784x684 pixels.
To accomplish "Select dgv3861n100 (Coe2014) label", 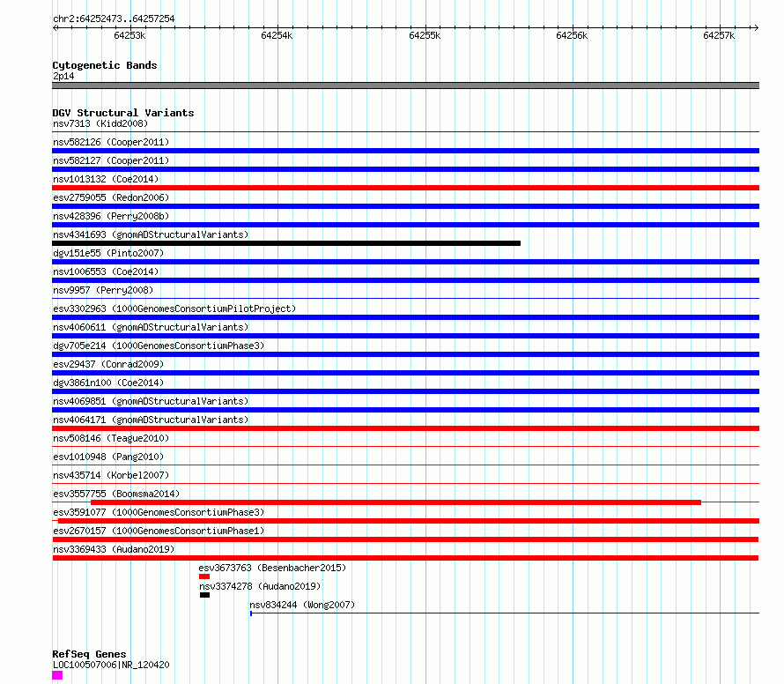I will (108, 383).
